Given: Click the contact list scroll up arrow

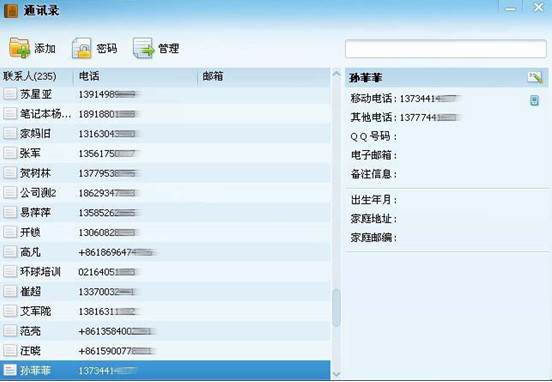Looking at the screenshot, I should (x=337, y=74).
